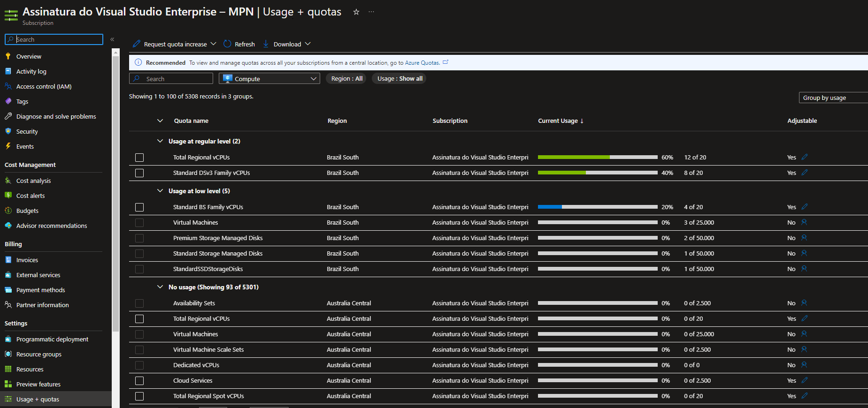The height and width of the screenshot is (408, 868).
Task: Click the 60% usage bar for Total Regional vCPUs
Action: pyautogui.click(x=598, y=157)
